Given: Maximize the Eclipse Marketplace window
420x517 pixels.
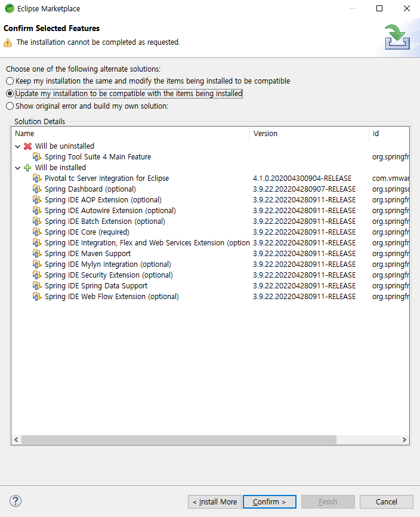Looking at the screenshot, I should click(x=379, y=8).
